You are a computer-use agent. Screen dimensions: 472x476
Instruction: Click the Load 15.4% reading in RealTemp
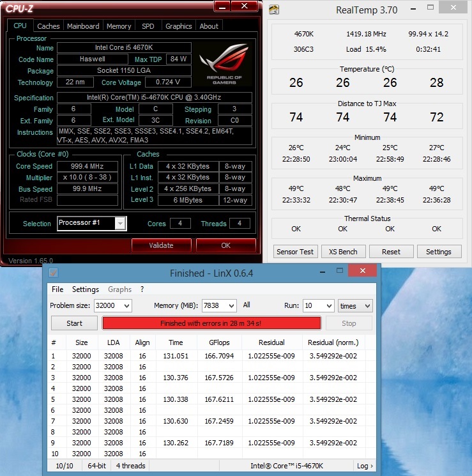pos(366,49)
